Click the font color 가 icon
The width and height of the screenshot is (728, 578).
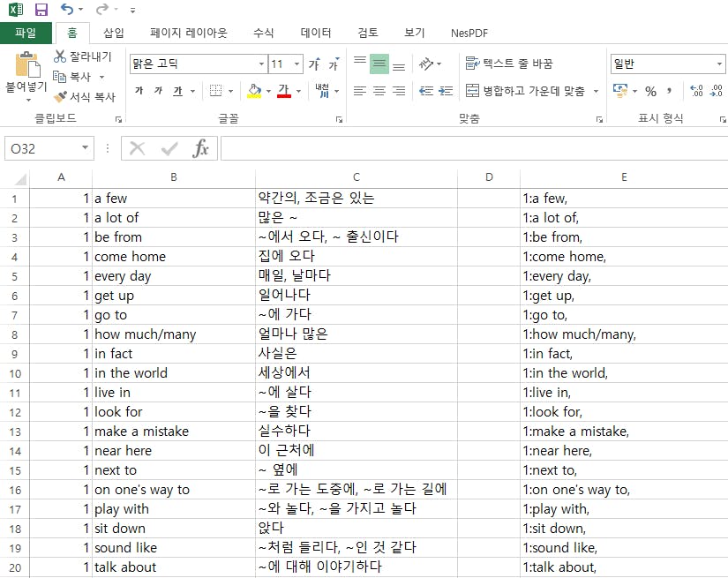tap(283, 91)
